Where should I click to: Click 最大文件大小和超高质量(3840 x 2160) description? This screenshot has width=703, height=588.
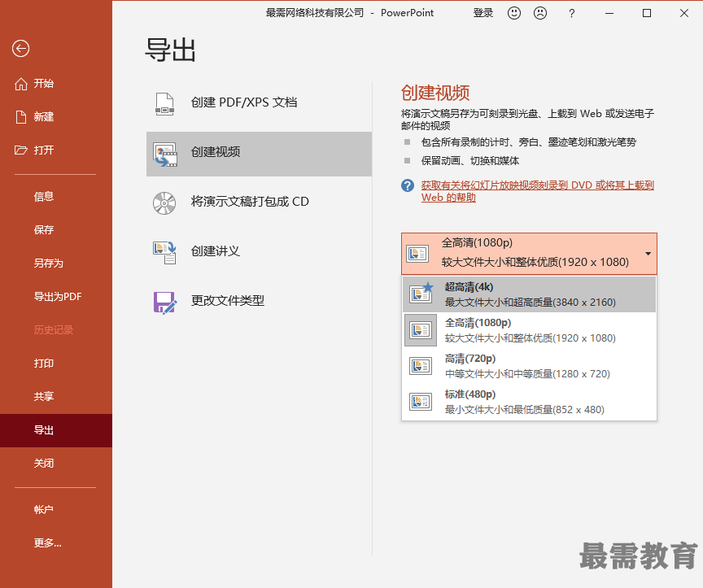click(x=530, y=303)
